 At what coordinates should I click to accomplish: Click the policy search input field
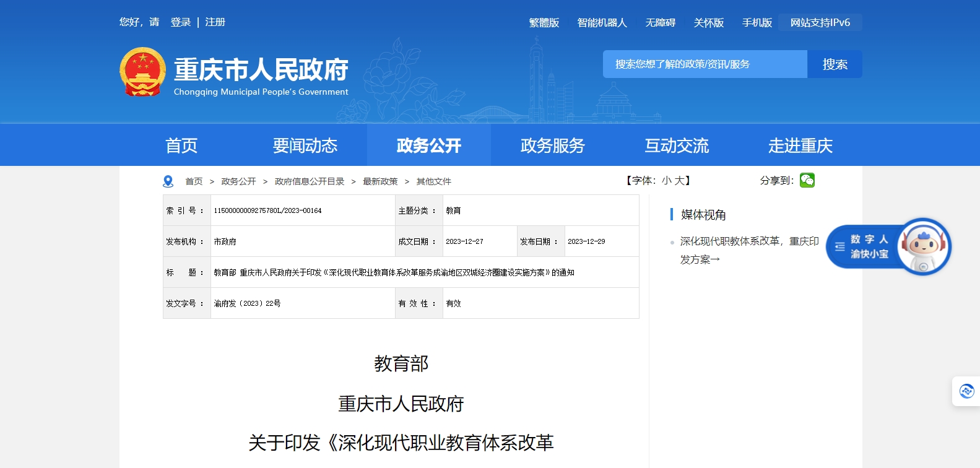pos(705,64)
